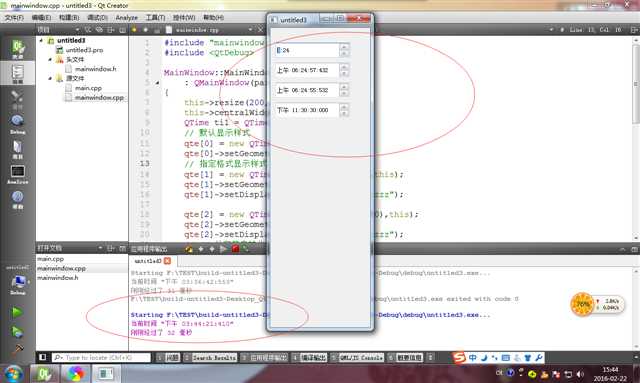Open Sogou settings wrench icon
The image size is (640, 383).
pyautogui.click(x=539, y=358)
